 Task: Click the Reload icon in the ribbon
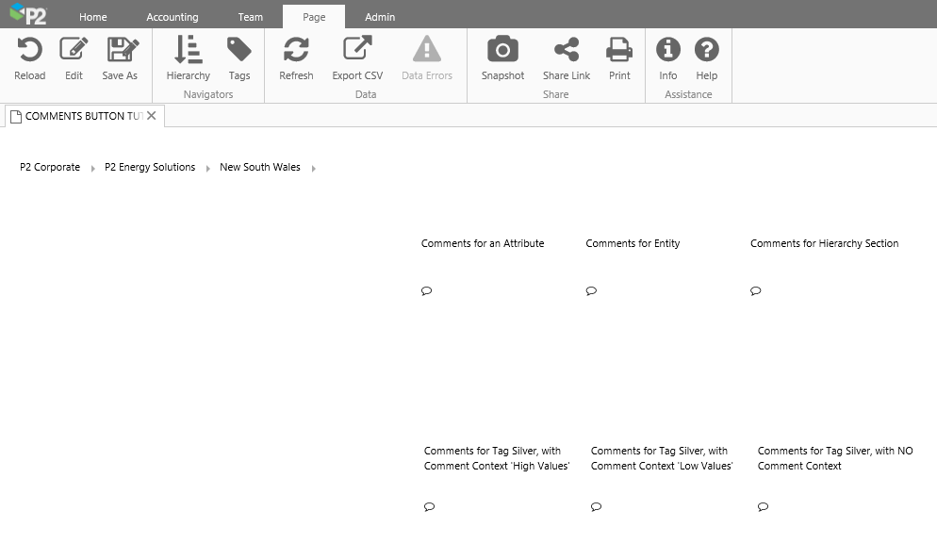pyautogui.click(x=30, y=50)
